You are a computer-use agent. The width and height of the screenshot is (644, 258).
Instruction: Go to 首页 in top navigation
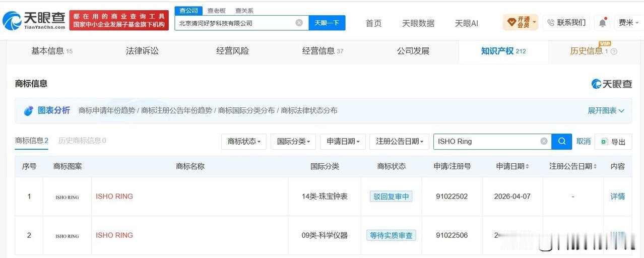373,23
